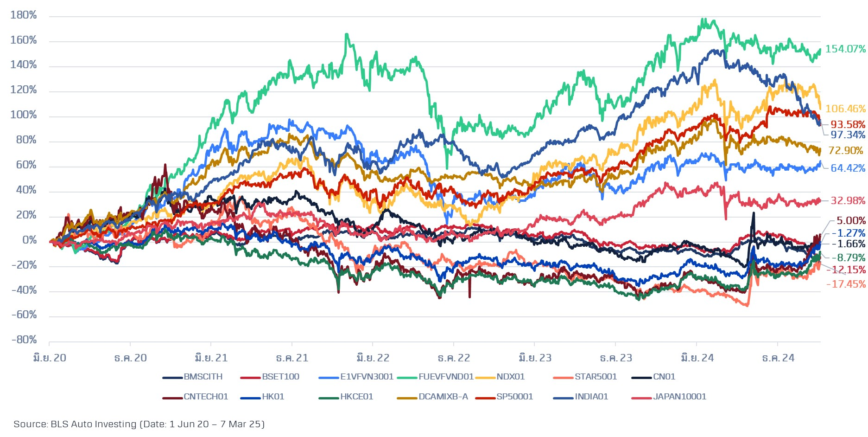Select the -17.45% end value label
The height and width of the screenshot is (437, 868).
point(846,284)
